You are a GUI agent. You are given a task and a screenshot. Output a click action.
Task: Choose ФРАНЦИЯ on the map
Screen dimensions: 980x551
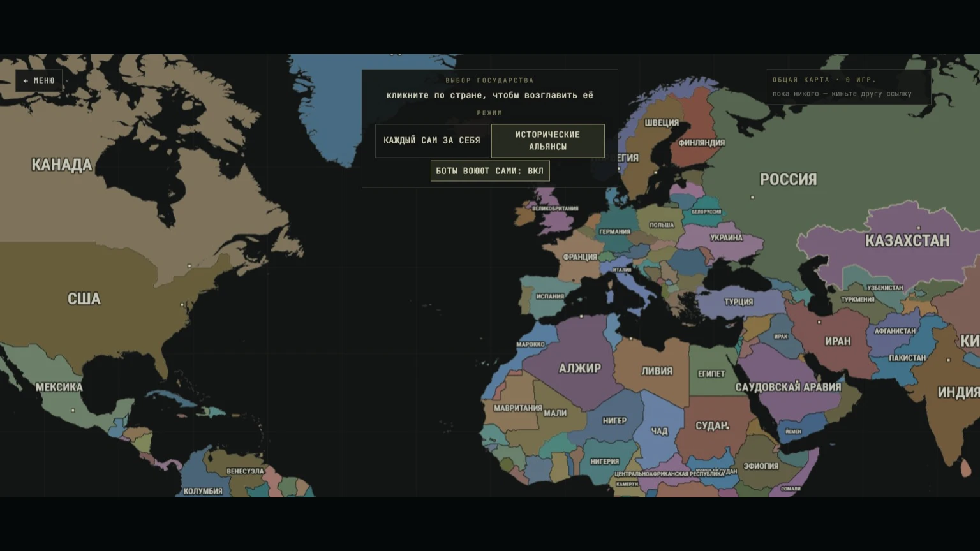580,258
